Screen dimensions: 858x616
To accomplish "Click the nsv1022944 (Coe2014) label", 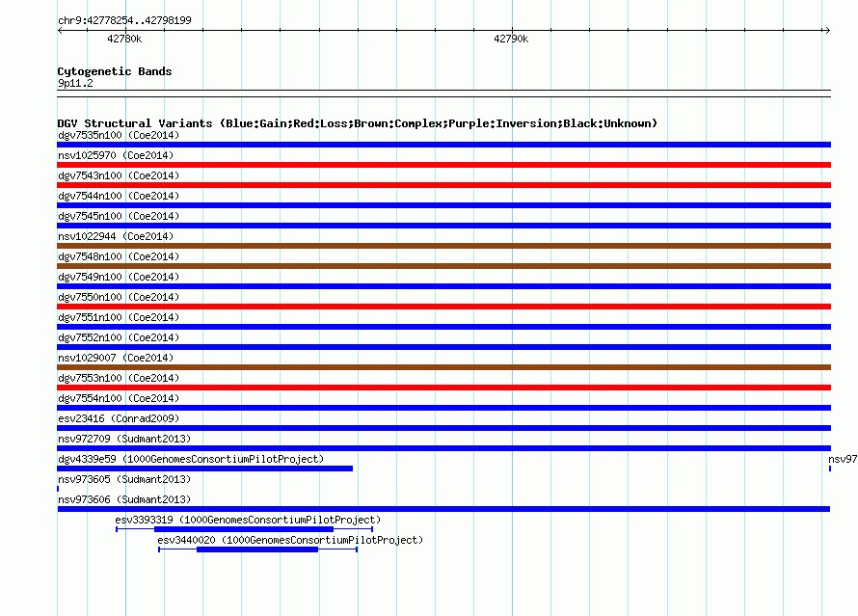I will coord(116,236).
